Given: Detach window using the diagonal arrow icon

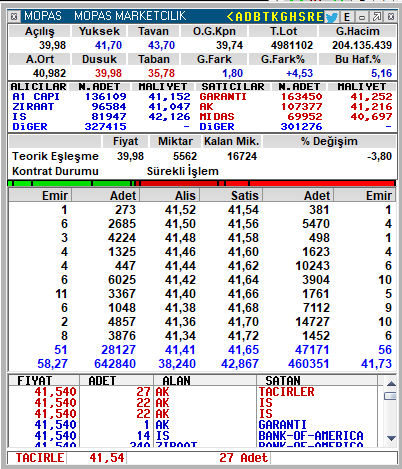Looking at the screenshot, I should (x=377, y=17).
